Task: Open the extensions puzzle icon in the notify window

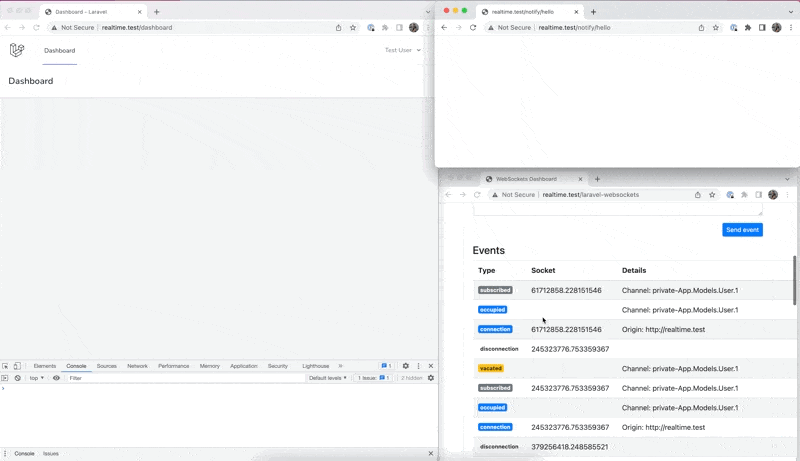Action: pos(747,28)
